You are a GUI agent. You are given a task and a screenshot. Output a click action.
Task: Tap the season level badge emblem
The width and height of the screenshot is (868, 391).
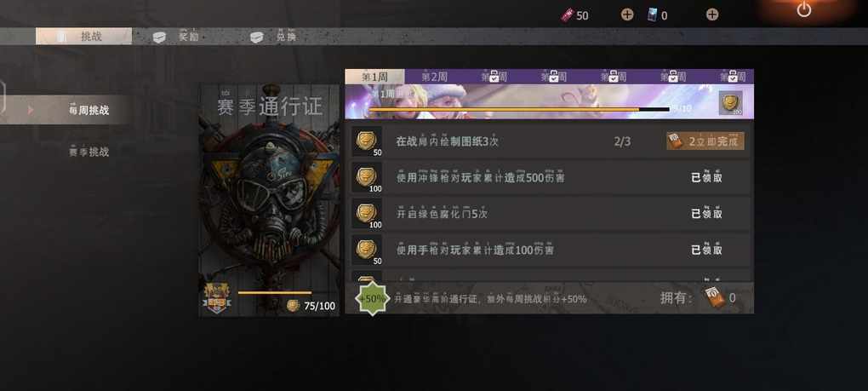tap(216, 299)
